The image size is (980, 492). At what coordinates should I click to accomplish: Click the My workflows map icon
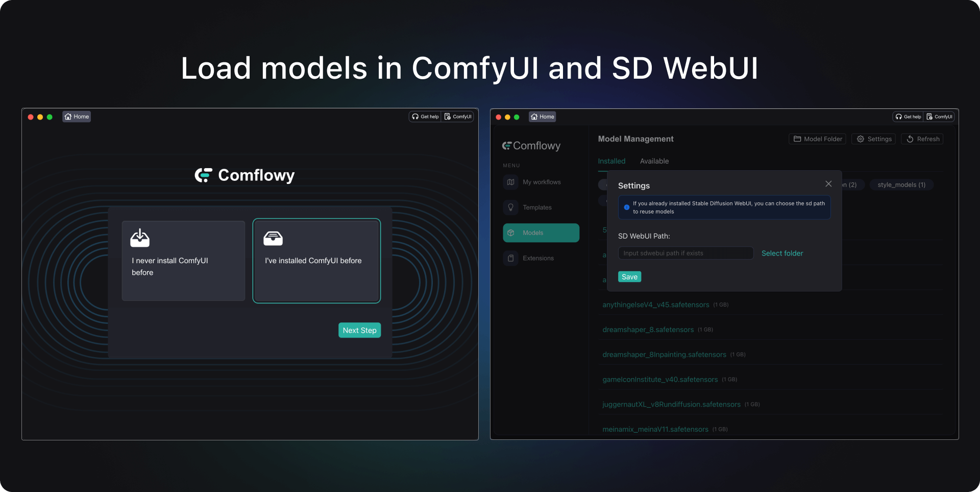pyautogui.click(x=510, y=182)
